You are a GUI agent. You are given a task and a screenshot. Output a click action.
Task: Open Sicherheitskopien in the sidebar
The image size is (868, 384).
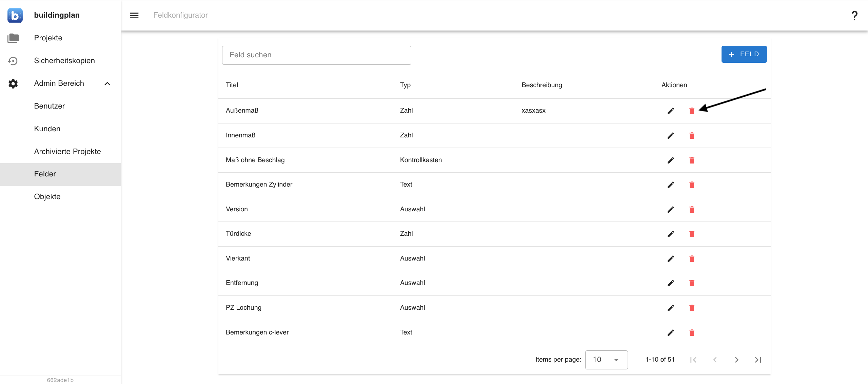64,60
